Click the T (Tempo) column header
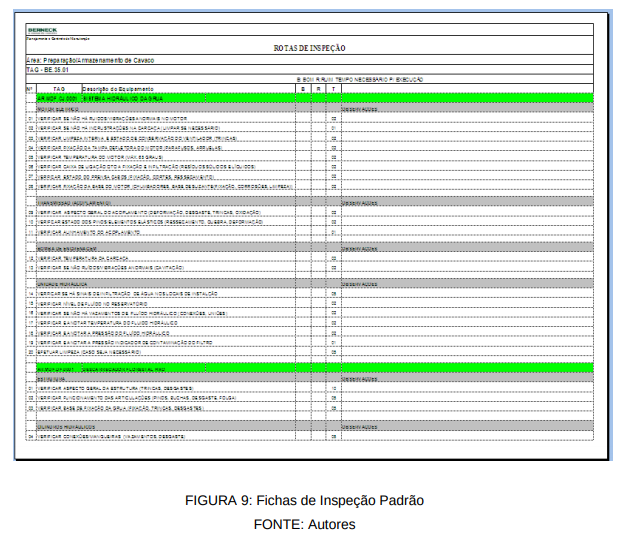 pyautogui.click(x=333, y=89)
